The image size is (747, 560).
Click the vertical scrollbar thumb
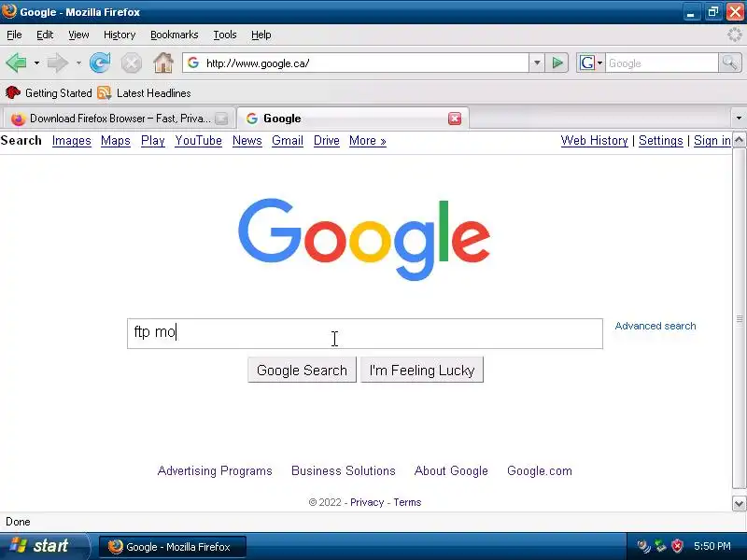739,318
